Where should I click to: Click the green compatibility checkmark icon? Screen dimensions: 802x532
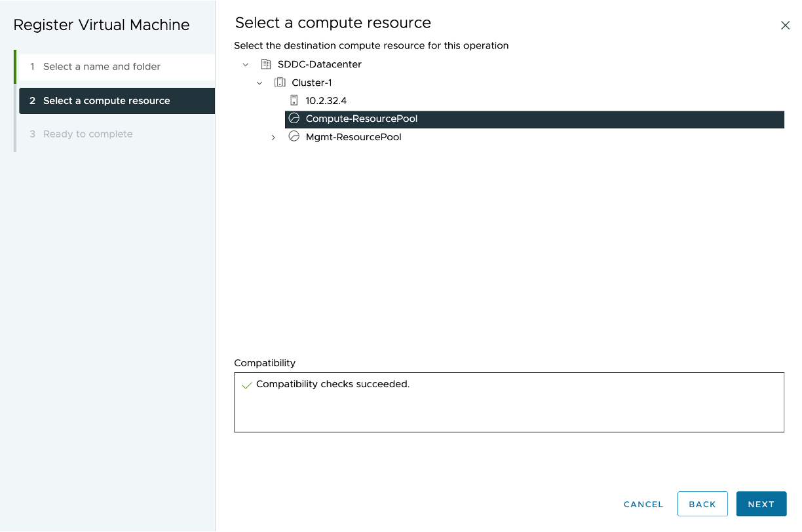[247, 385]
